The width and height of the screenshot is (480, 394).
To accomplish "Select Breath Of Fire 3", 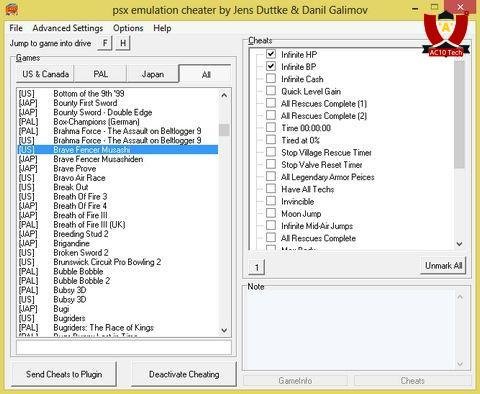I will pyautogui.click(x=118, y=196).
